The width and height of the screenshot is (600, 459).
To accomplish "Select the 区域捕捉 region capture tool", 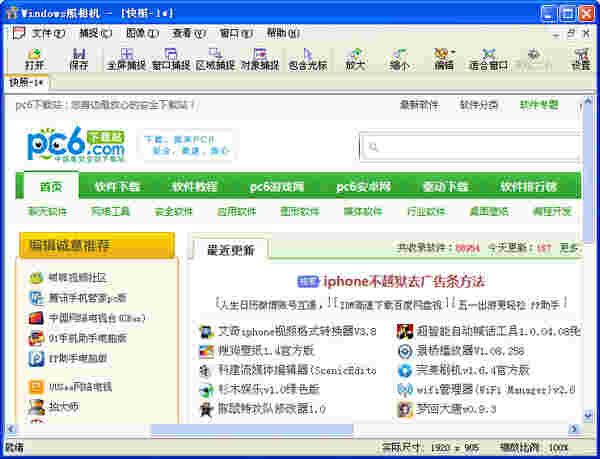I will 215,59.
